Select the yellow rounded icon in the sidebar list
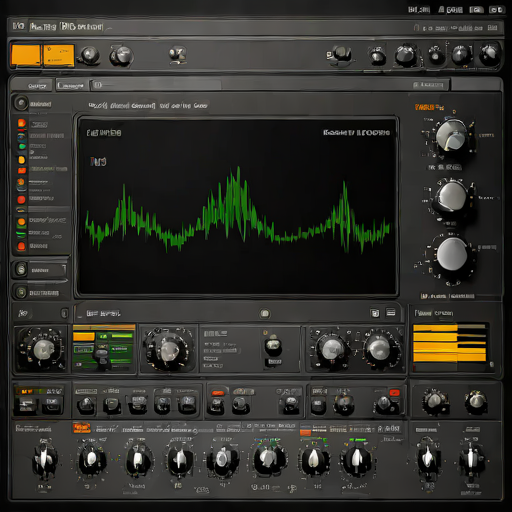 click(22, 160)
